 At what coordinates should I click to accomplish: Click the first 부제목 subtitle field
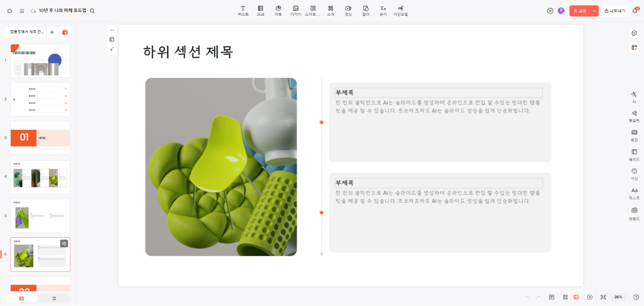pyautogui.click(x=438, y=92)
